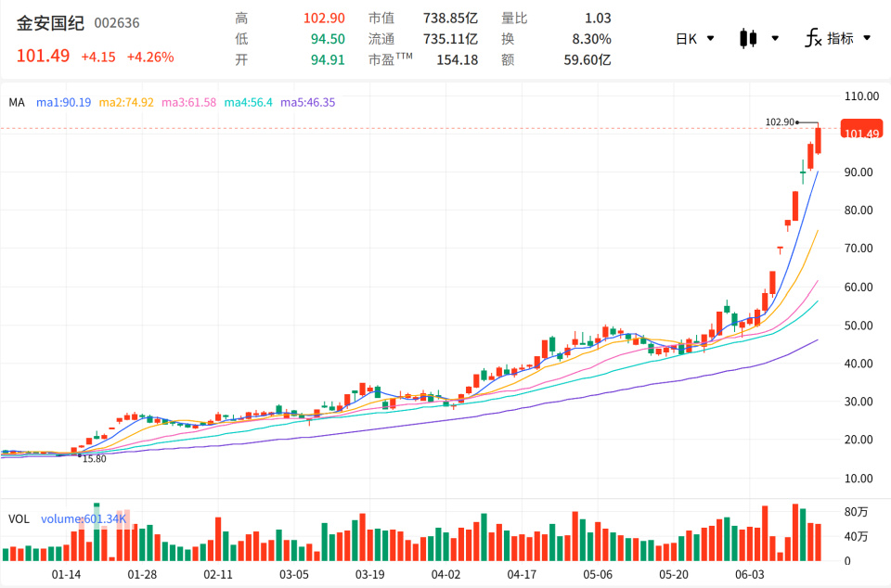
Task: Select the VOL indicator label
Action: [x=19, y=519]
